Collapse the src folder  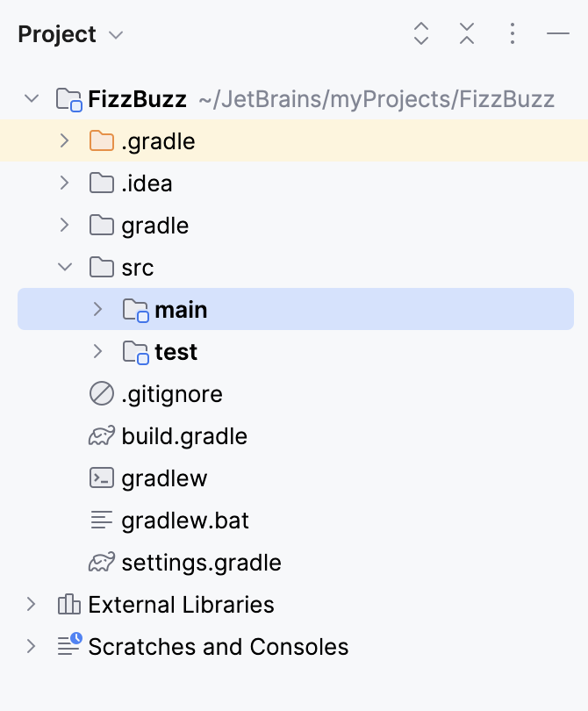coord(63,267)
